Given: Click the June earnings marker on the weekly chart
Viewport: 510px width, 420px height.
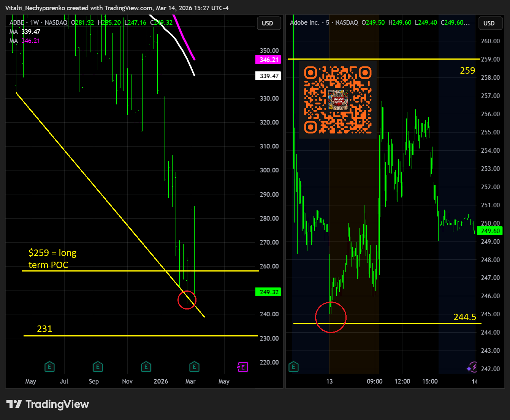Looking at the screenshot, I should [49, 367].
